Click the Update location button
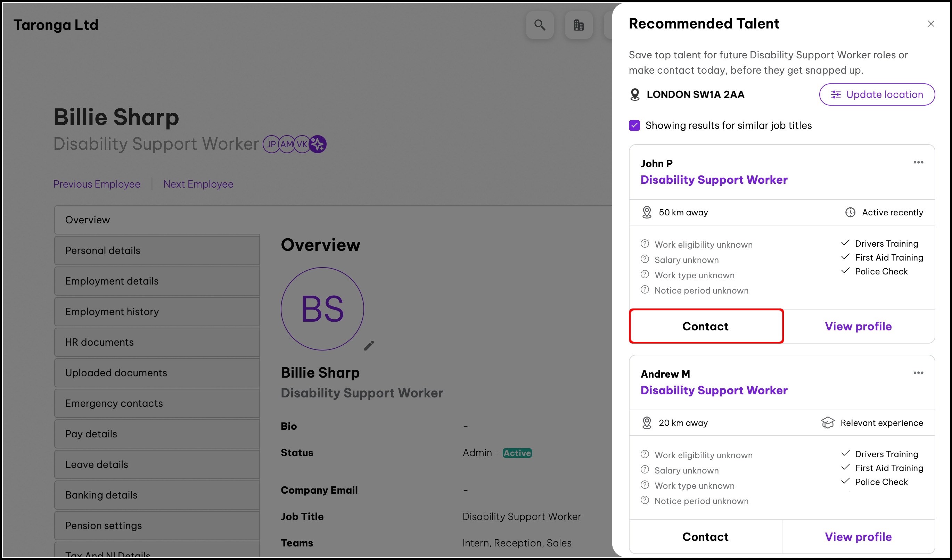The image size is (952, 560). 877,94
